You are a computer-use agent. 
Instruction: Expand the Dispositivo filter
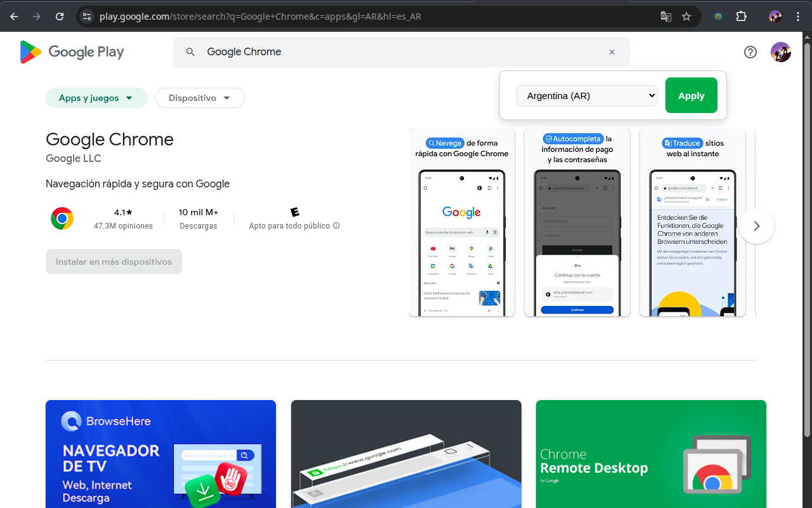pos(200,98)
